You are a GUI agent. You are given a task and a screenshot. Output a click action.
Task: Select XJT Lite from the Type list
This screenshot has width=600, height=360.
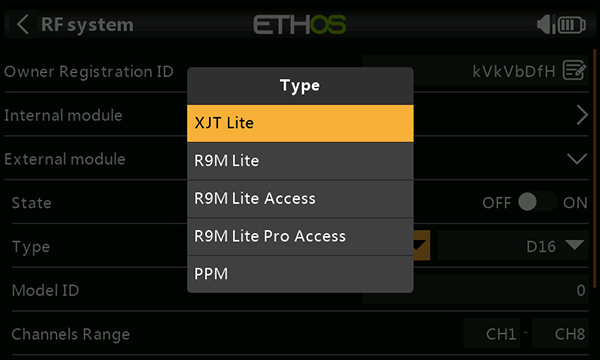300,123
